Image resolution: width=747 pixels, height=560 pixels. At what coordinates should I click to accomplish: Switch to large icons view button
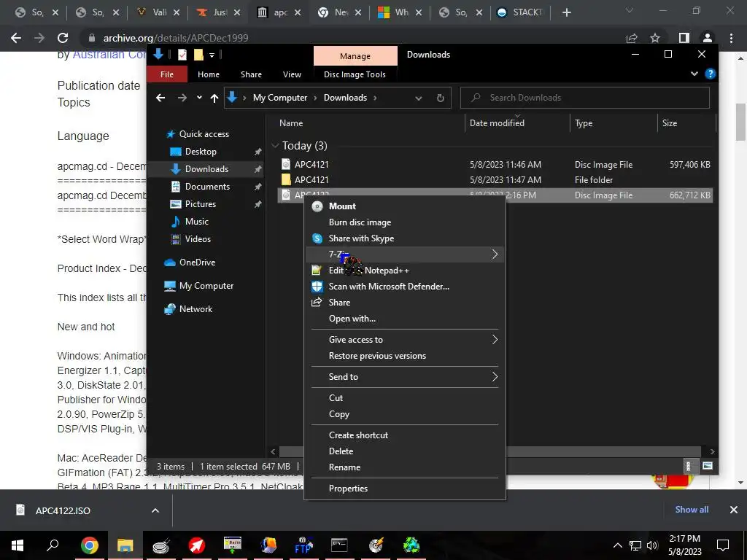[x=708, y=466]
